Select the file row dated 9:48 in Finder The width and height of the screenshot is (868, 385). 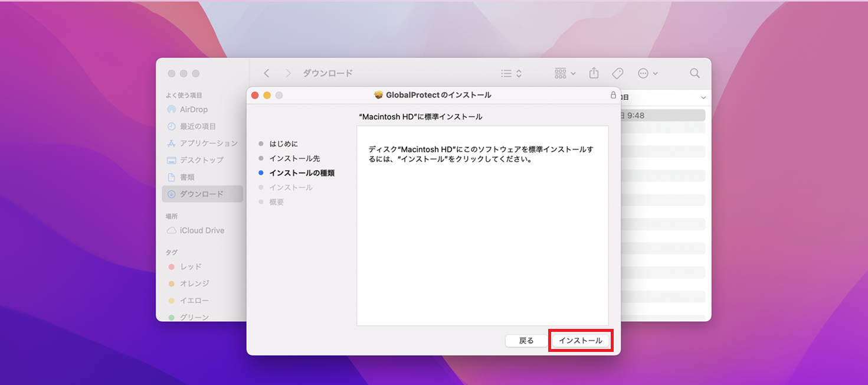(x=663, y=115)
